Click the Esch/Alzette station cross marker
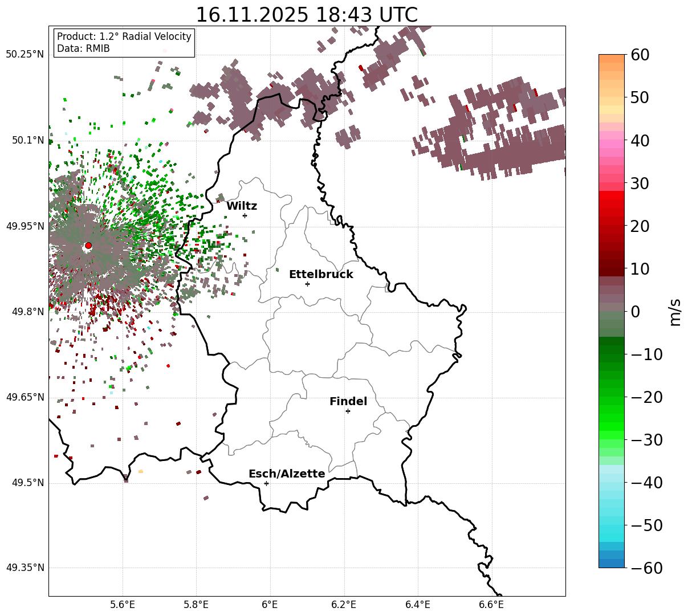 266,483
